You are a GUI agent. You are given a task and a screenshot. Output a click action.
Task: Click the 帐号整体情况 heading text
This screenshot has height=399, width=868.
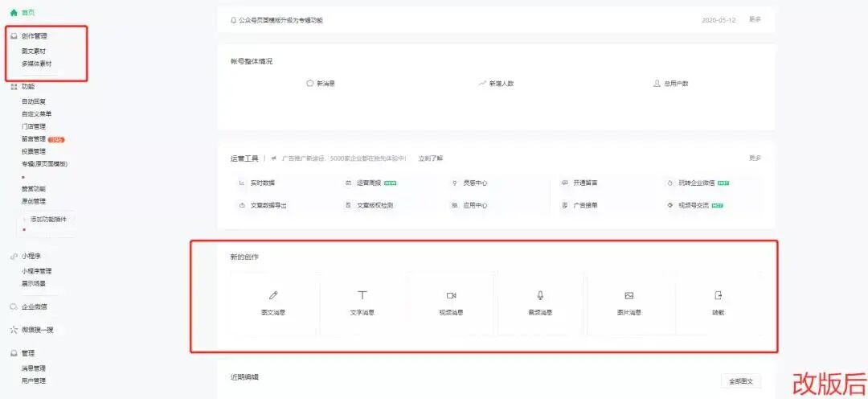point(252,61)
